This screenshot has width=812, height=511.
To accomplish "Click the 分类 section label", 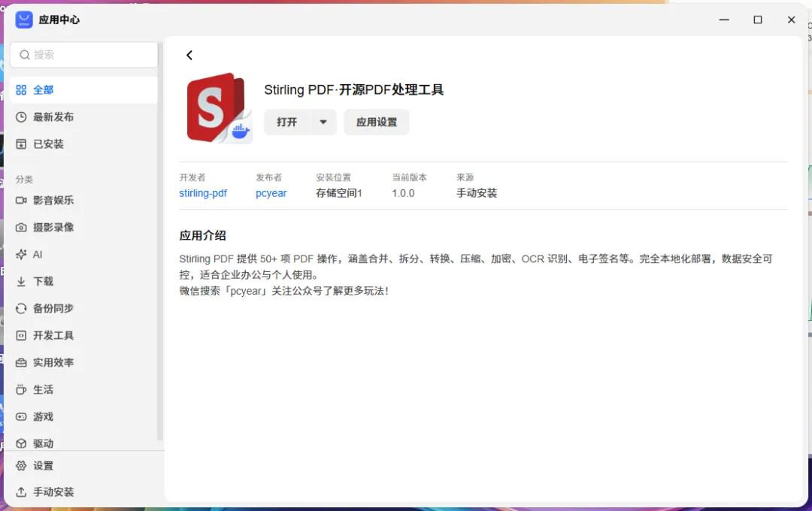I will coord(24,179).
